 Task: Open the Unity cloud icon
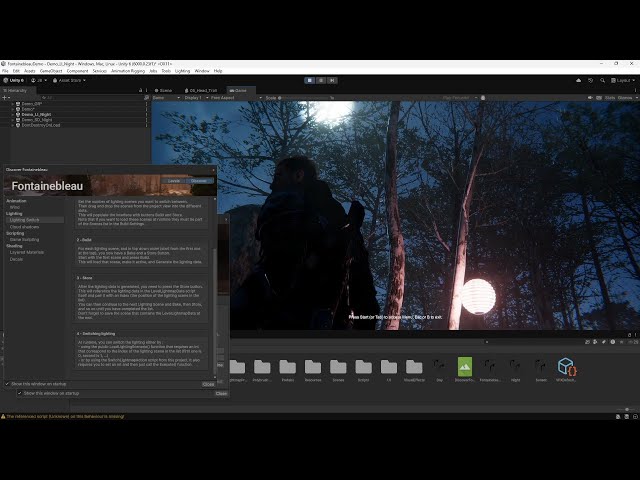pyautogui.click(x=578, y=80)
